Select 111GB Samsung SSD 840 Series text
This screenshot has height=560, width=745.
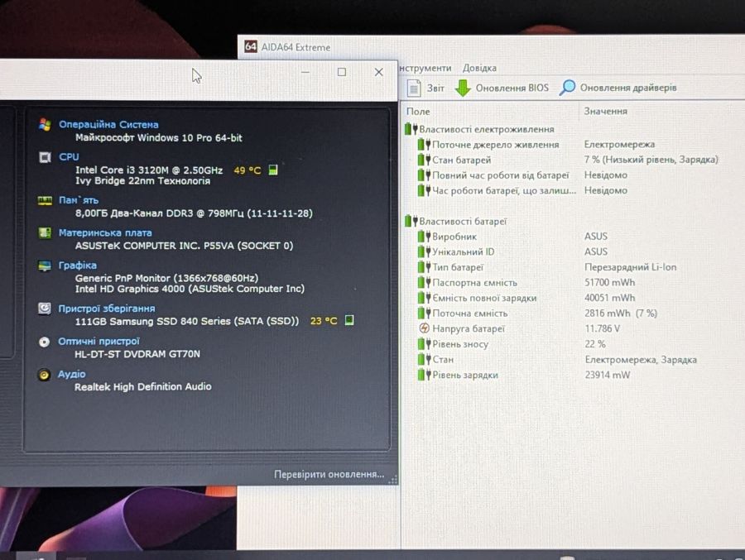[187, 321]
